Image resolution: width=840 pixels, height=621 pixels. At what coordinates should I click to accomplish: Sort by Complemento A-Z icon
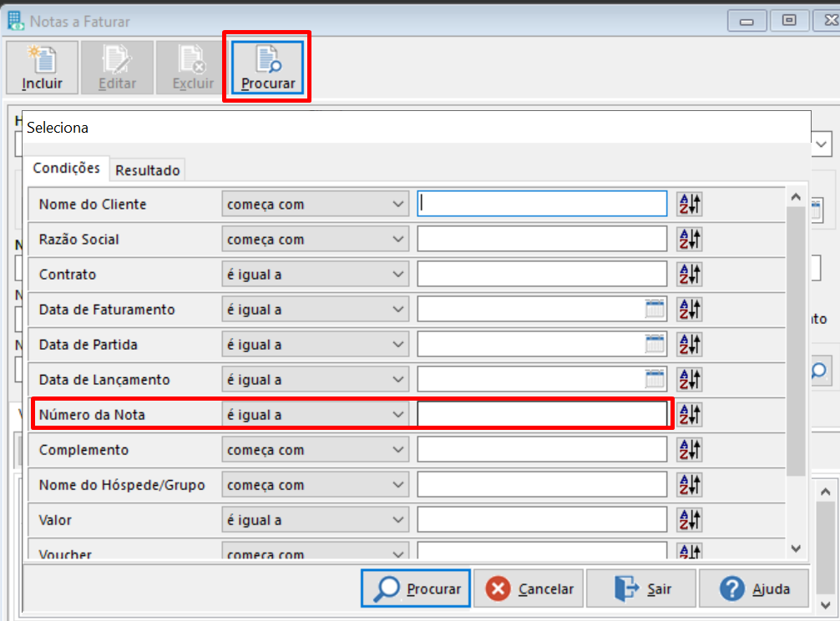click(x=690, y=450)
